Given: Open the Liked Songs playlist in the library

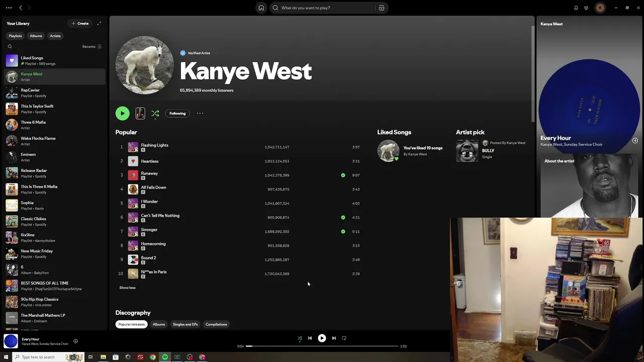Looking at the screenshot, I should click(x=55, y=60).
